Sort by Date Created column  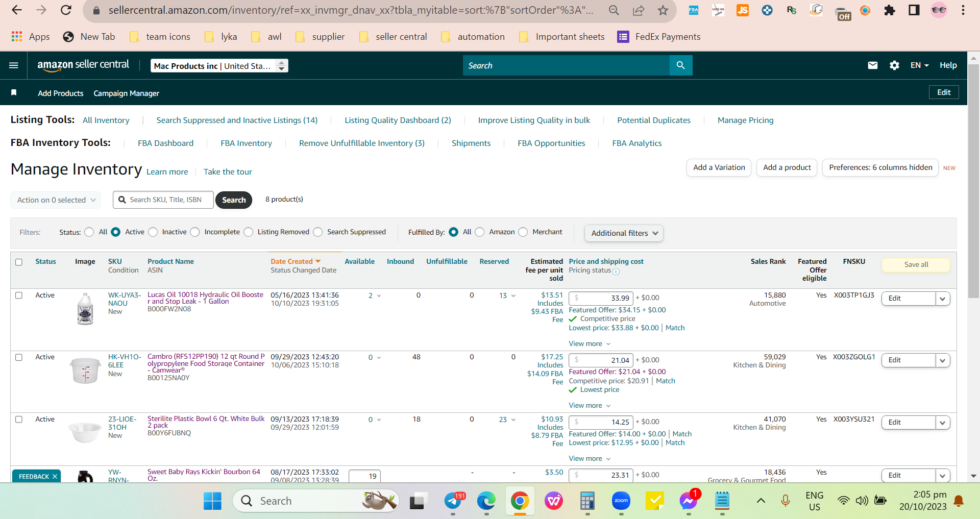(296, 262)
